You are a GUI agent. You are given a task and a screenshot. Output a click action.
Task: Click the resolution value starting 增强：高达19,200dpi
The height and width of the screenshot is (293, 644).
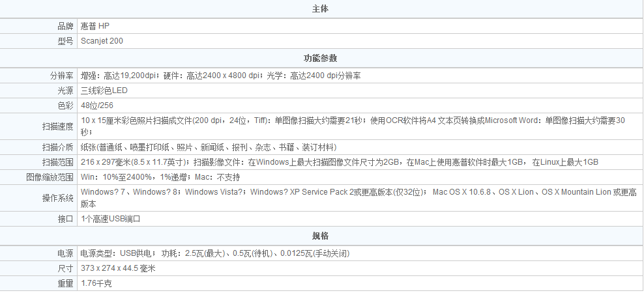pos(220,76)
